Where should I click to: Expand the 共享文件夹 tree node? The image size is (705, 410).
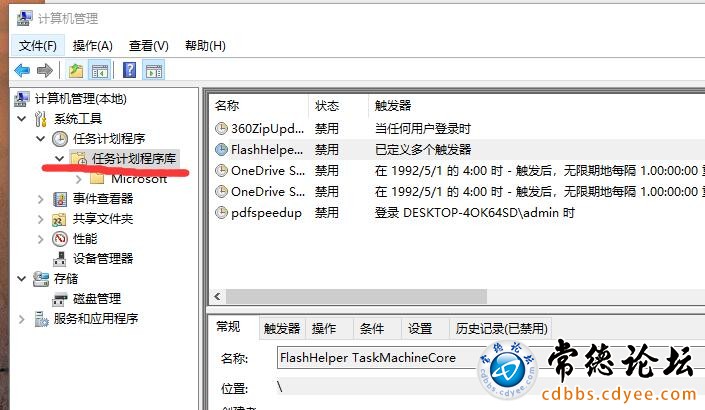point(40,219)
